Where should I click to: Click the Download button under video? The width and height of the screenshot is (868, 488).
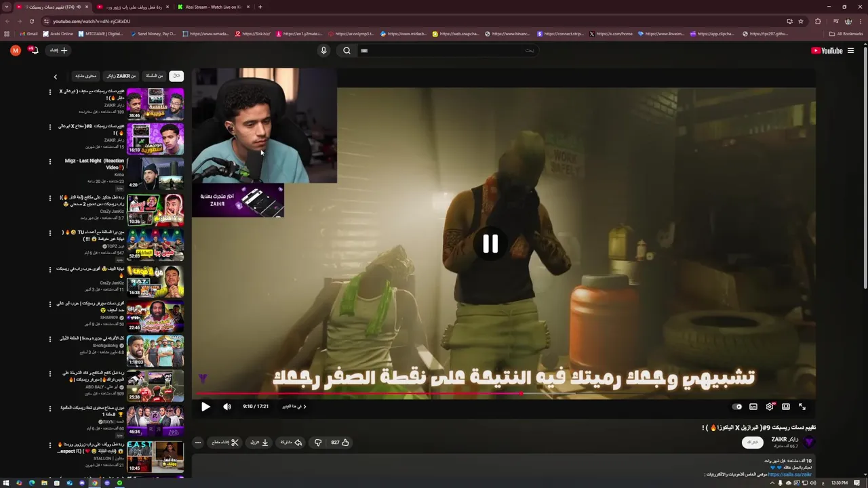click(260, 443)
